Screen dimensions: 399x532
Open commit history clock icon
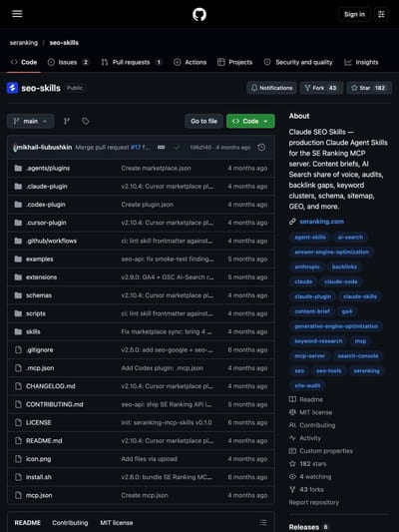coord(261,148)
